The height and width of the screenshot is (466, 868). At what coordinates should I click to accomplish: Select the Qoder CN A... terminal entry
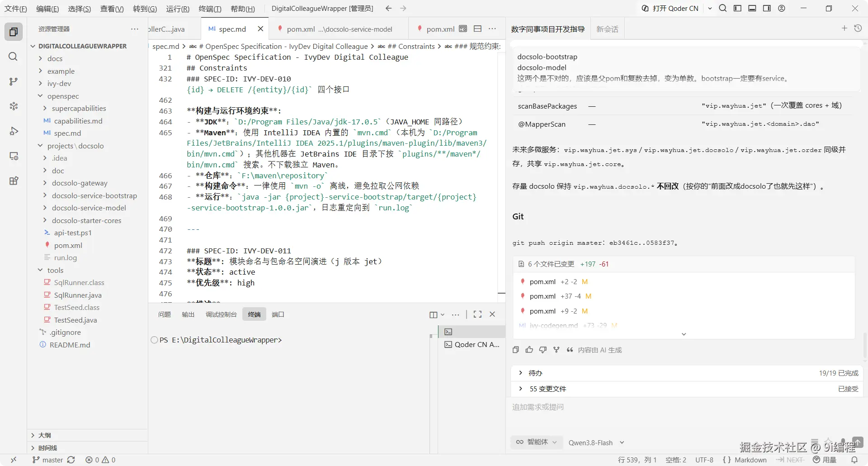pos(472,344)
